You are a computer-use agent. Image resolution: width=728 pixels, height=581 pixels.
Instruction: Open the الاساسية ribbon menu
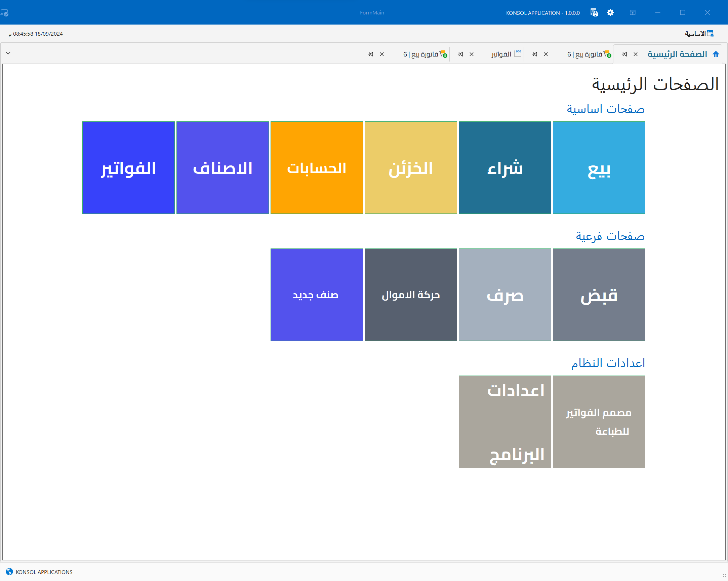(x=695, y=34)
